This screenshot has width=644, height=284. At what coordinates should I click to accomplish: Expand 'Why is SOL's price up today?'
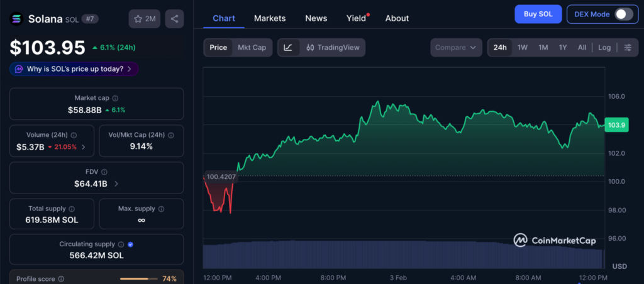tap(74, 69)
